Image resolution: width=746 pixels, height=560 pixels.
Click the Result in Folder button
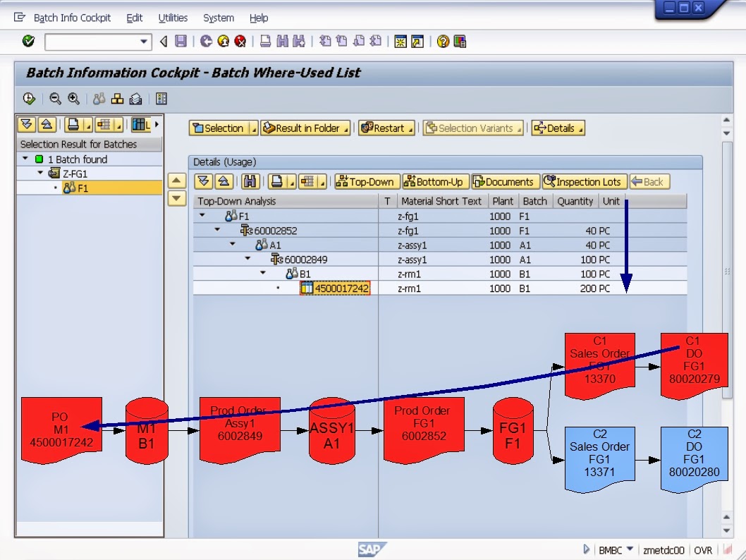pyautogui.click(x=305, y=128)
